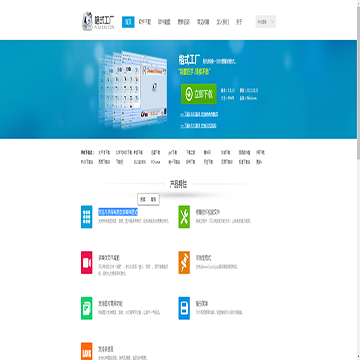Open the 加入我们 nav item

(222, 22)
